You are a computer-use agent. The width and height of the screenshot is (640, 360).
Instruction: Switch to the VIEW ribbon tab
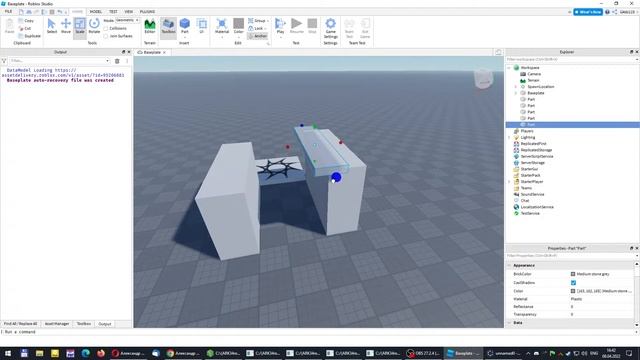129,11
